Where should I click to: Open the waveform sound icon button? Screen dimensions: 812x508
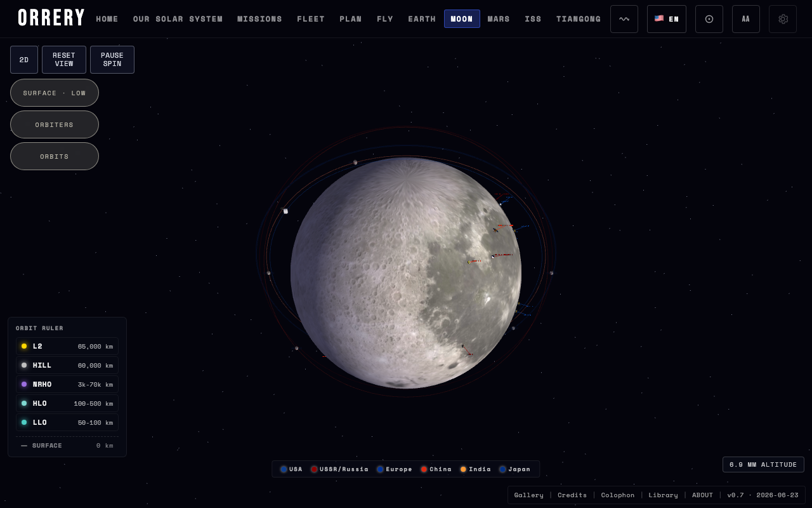pyautogui.click(x=624, y=19)
